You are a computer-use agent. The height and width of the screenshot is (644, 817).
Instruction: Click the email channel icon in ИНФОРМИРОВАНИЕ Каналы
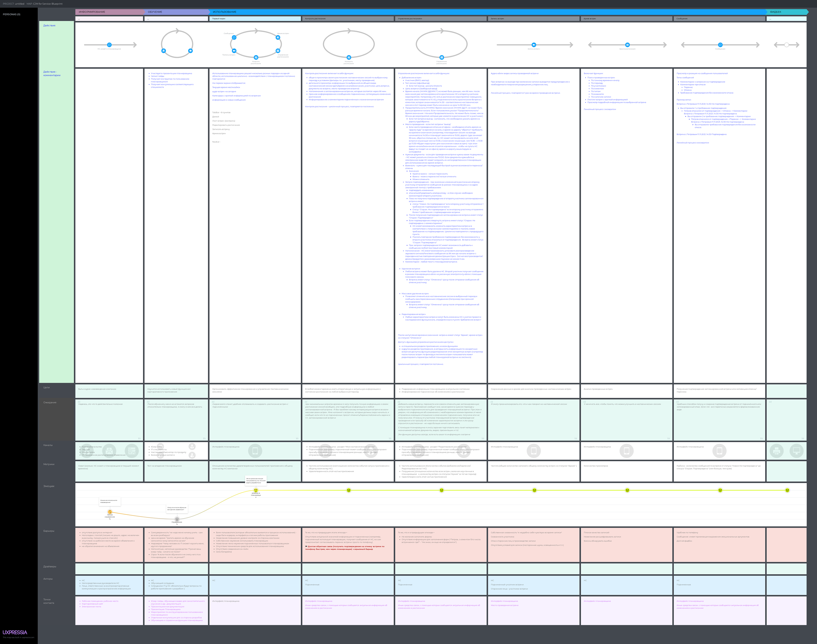click(109, 451)
